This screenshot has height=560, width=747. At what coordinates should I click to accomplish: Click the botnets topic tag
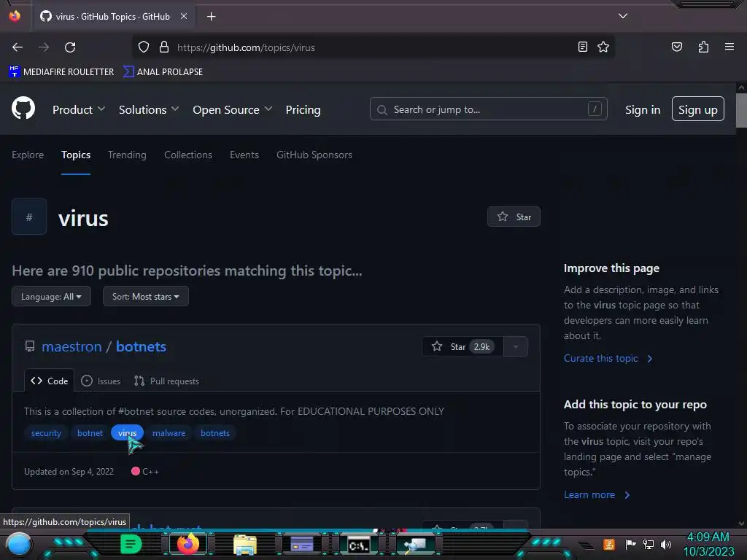tap(215, 433)
